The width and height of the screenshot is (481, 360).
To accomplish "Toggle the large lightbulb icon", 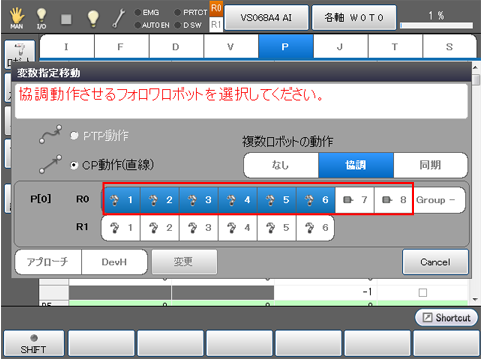I will click(x=93, y=18).
